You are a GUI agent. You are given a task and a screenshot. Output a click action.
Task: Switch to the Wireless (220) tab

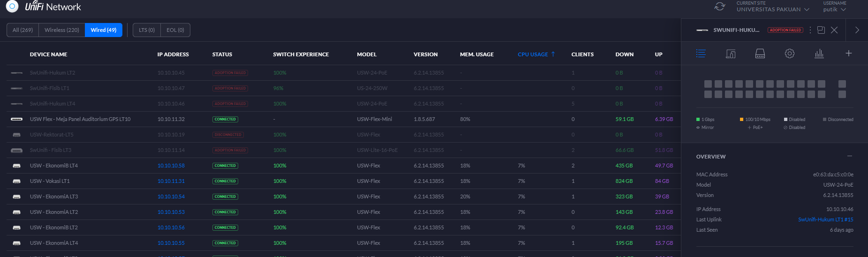point(61,30)
